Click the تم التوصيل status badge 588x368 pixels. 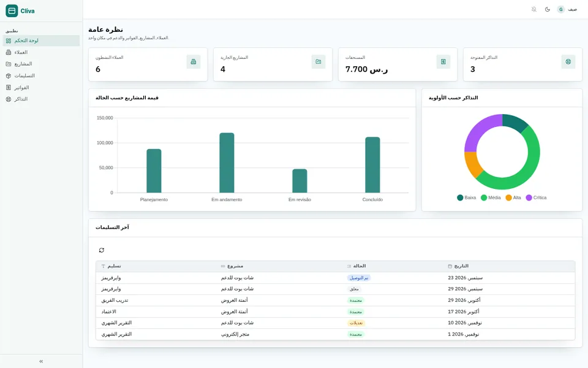click(x=359, y=278)
